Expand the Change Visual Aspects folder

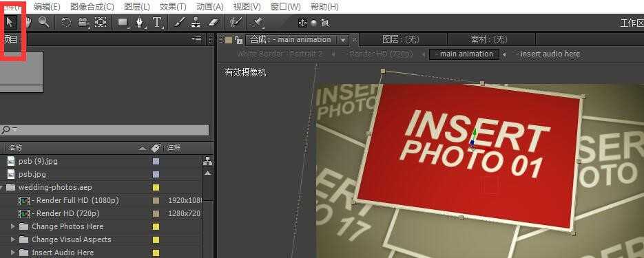pyautogui.click(x=13, y=239)
